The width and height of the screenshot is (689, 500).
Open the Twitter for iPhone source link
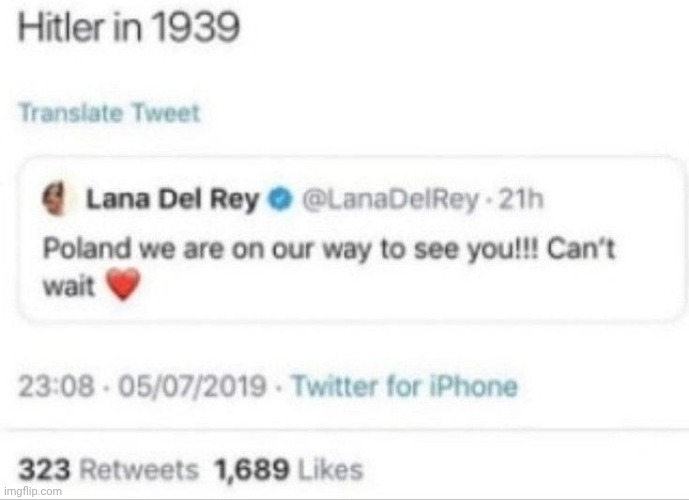coord(404,386)
